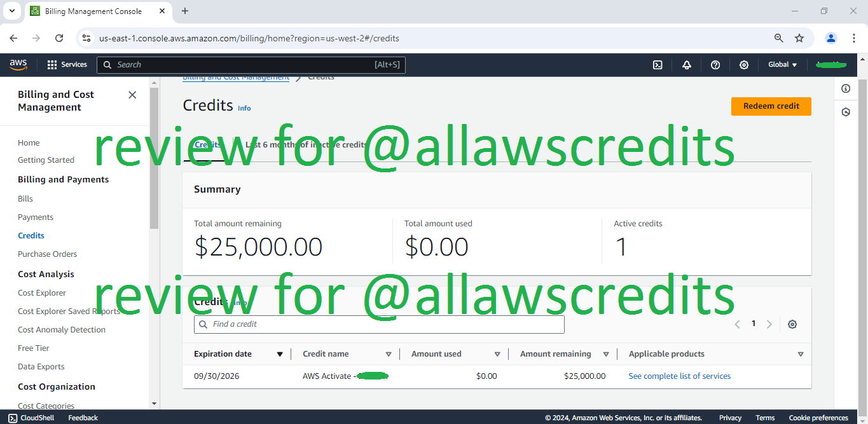
Task: Open the notifications bell
Action: pos(687,65)
